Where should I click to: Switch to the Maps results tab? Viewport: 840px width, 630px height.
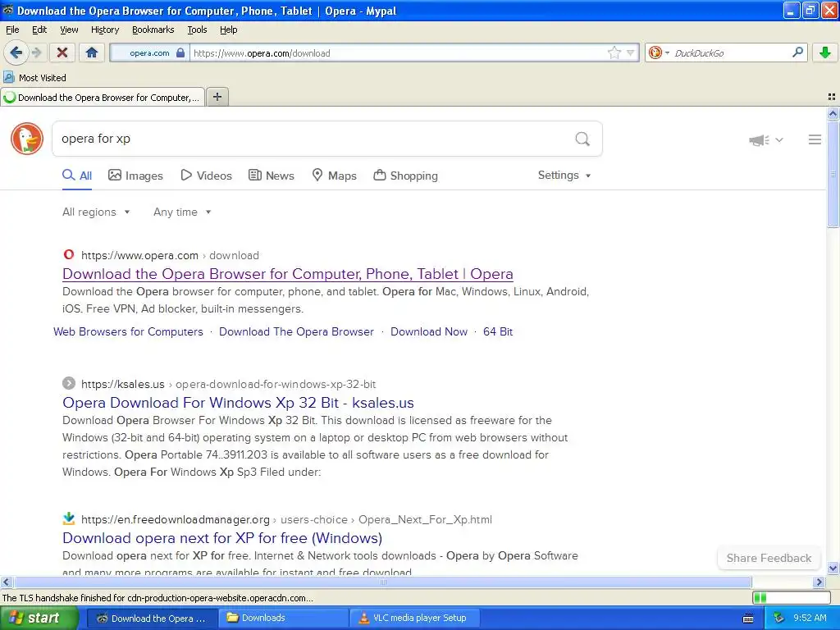pyautogui.click(x=335, y=176)
